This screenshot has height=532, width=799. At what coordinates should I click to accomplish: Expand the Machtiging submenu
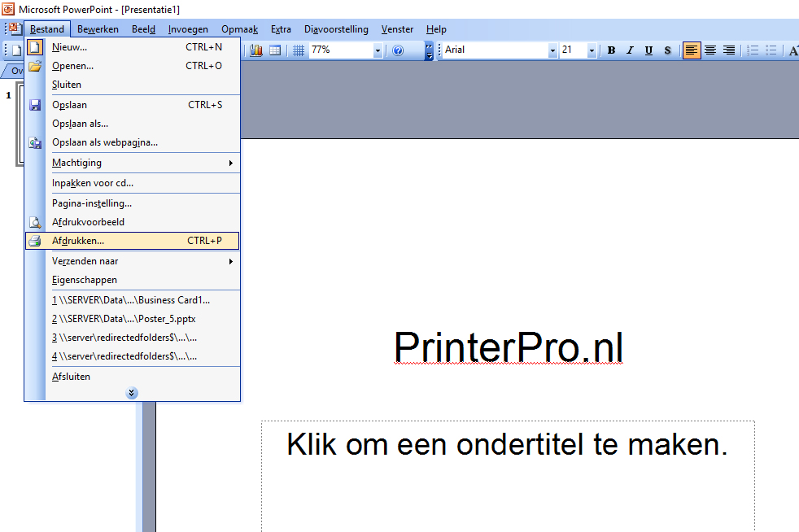coord(231,163)
